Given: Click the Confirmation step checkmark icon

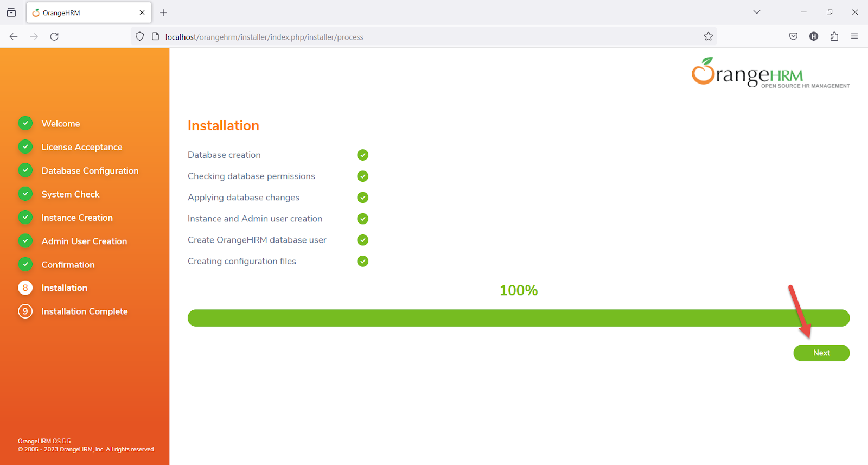Looking at the screenshot, I should coord(25,264).
